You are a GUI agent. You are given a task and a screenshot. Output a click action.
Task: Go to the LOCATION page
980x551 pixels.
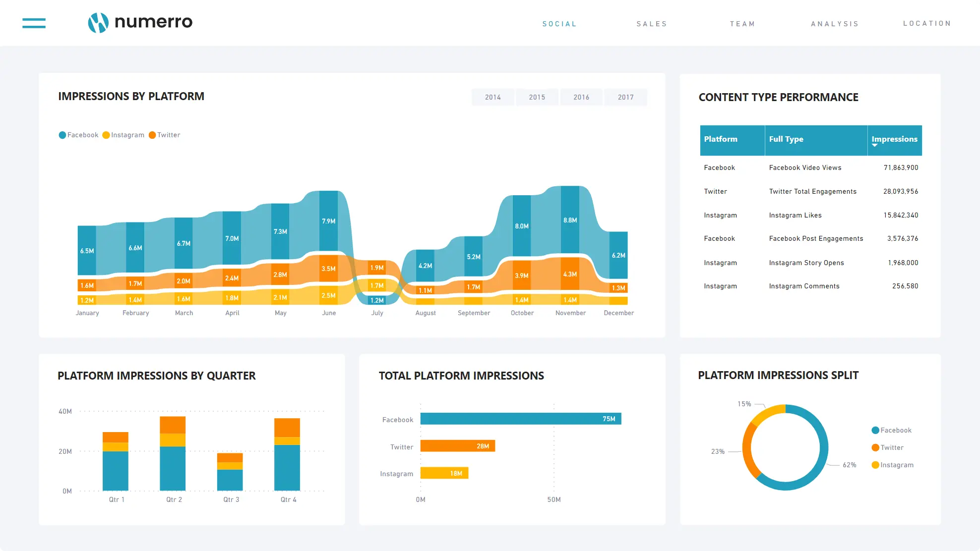(927, 23)
